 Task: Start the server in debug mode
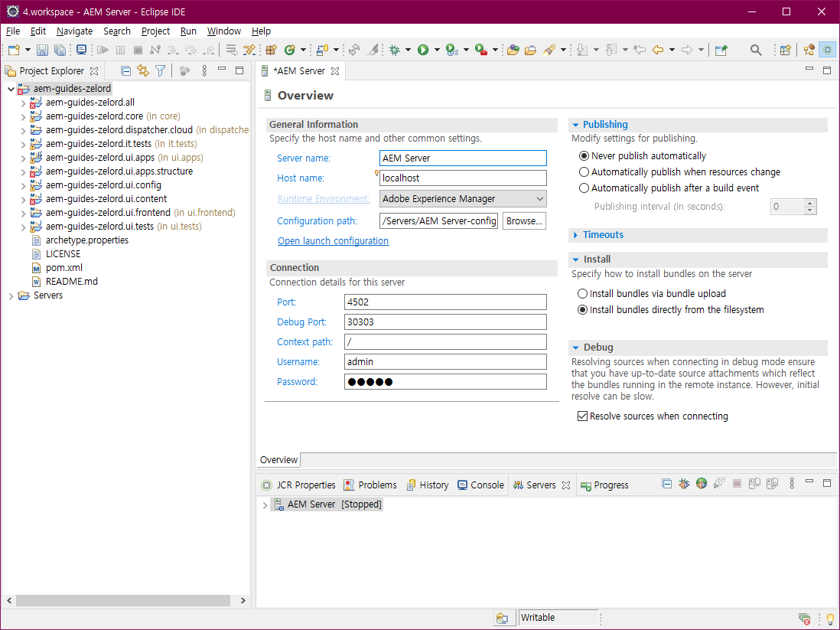pos(684,484)
